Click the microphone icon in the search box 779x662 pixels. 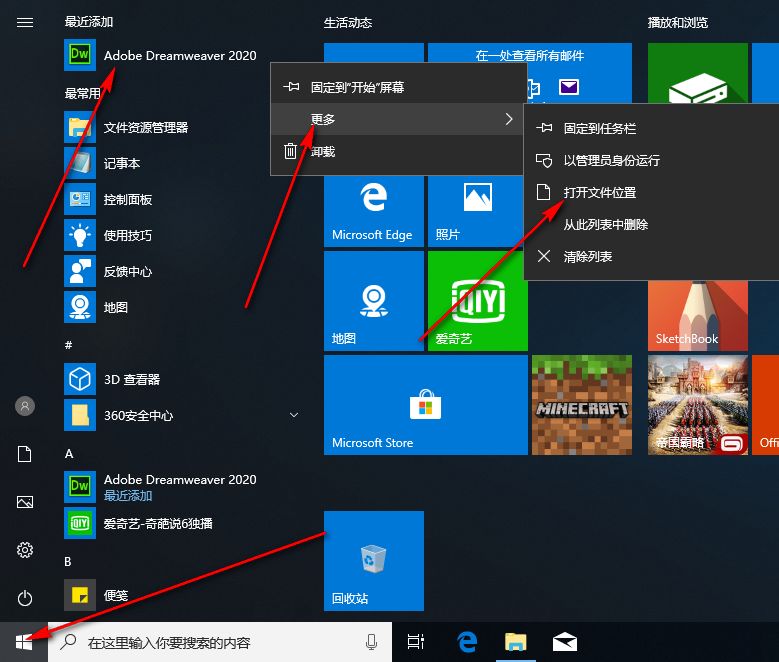coord(371,642)
